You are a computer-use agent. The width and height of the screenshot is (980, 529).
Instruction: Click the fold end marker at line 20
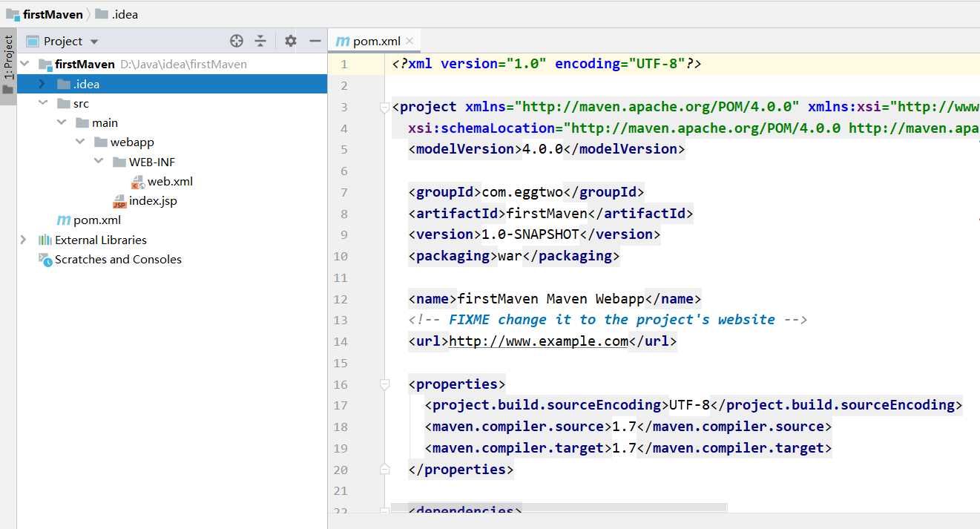pos(384,469)
